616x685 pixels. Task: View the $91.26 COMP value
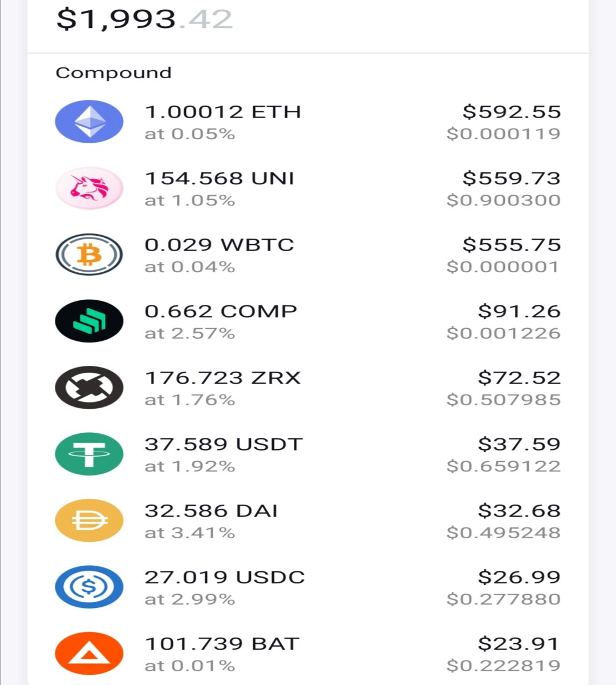coord(519,311)
